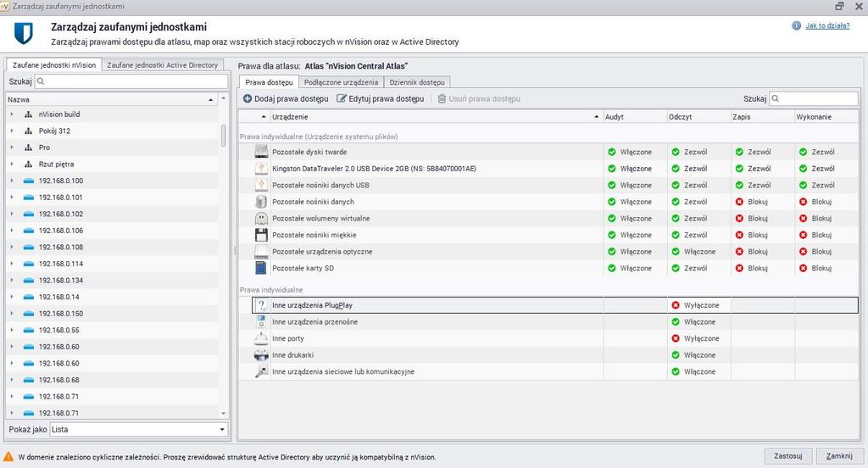
Task: Sort the tree by Nazwa column header
Action: [x=111, y=100]
